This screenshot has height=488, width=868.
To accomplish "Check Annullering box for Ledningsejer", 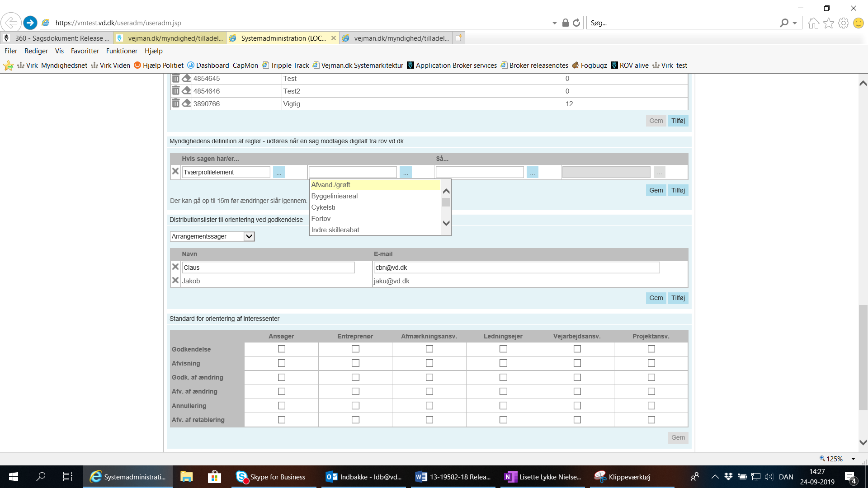I will (503, 405).
